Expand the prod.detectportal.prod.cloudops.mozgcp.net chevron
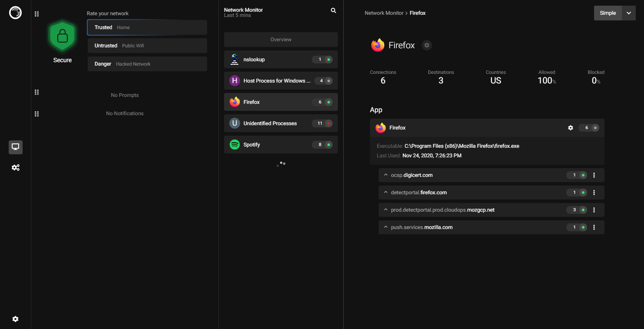The image size is (644, 329). 385,209
